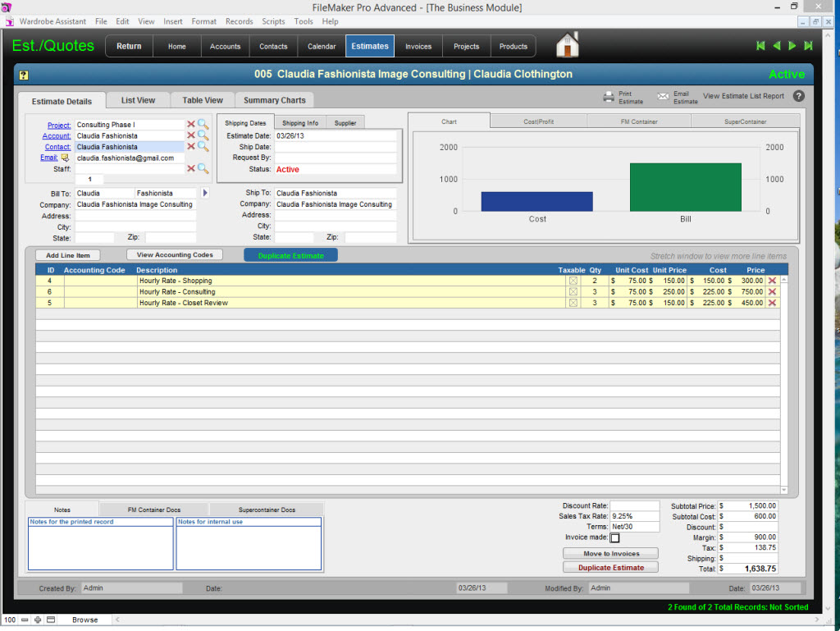Follow the Account link label

pyautogui.click(x=57, y=136)
